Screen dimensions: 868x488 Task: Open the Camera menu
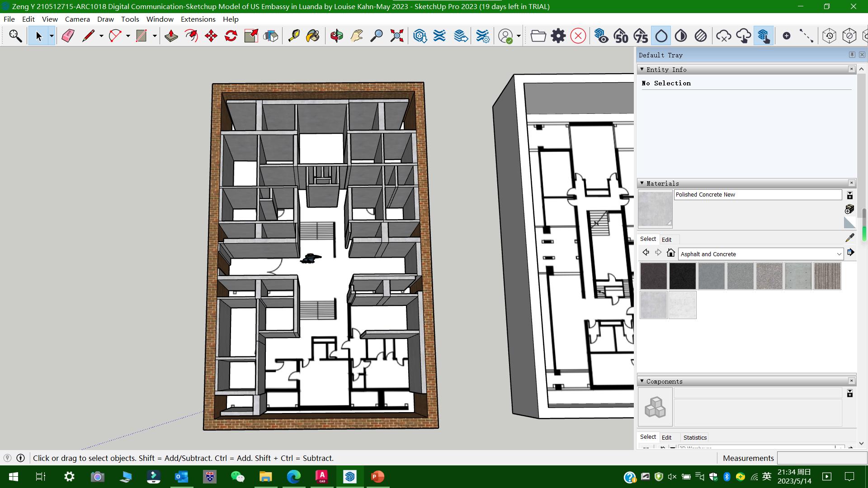point(77,19)
